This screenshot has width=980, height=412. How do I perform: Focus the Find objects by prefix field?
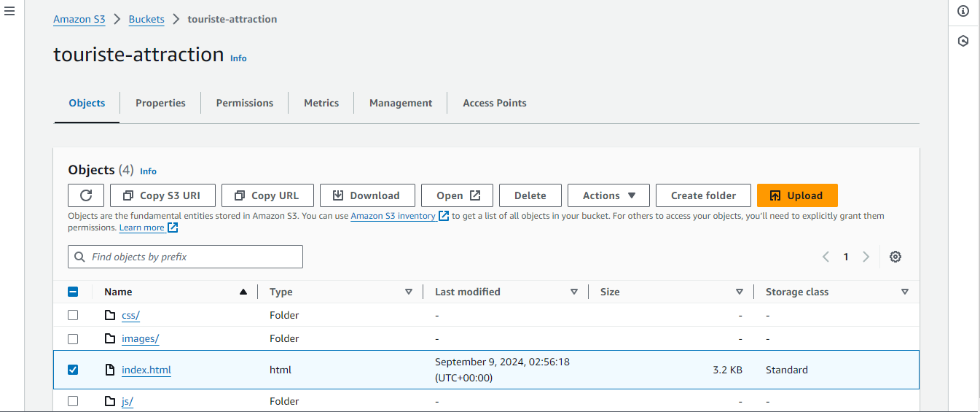click(185, 257)
